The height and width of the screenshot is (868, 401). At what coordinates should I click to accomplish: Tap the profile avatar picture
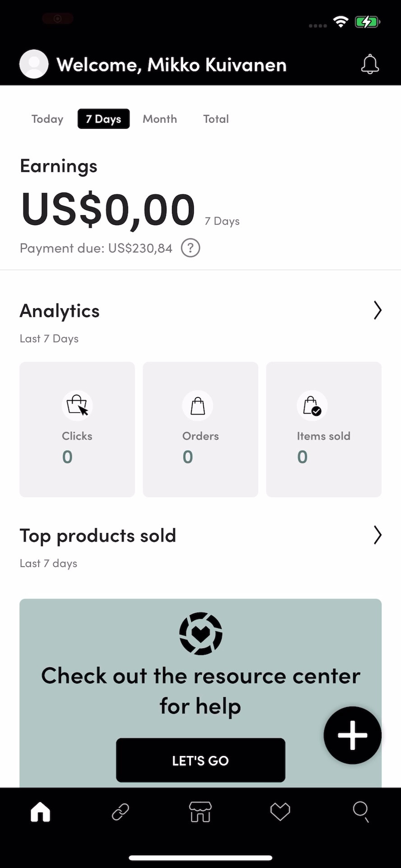point(34,64)
